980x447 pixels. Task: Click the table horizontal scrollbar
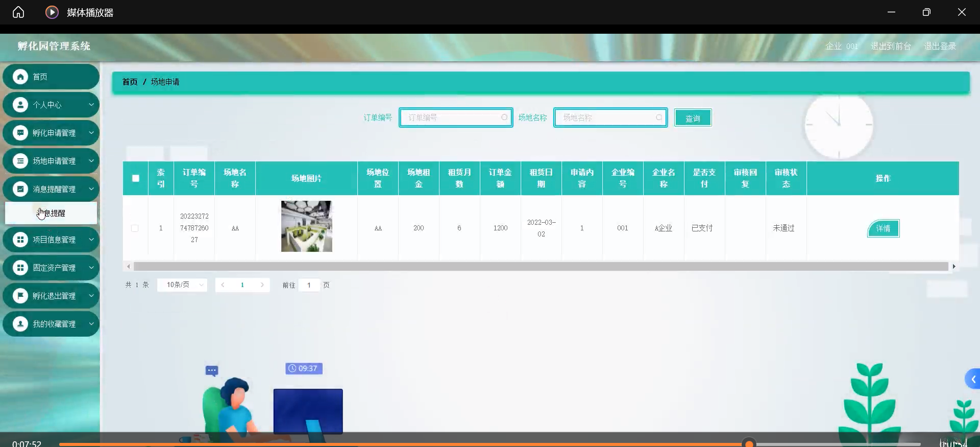pos(541,267)
